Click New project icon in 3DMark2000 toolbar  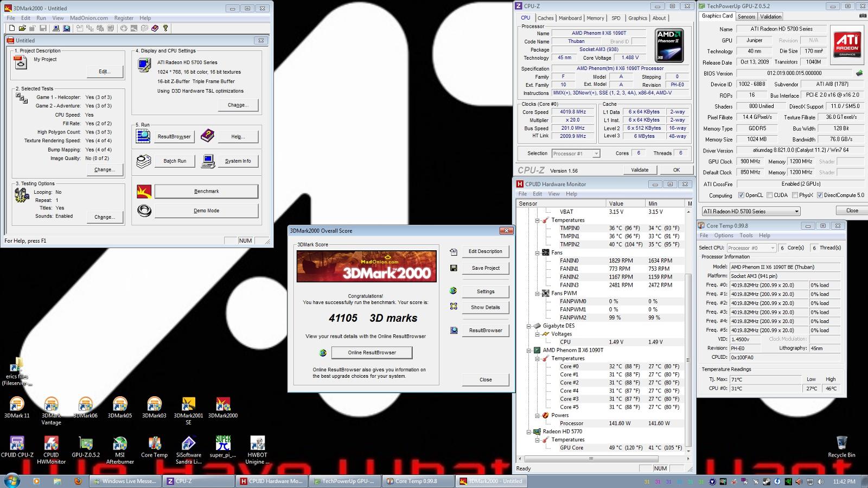(11, 28)
